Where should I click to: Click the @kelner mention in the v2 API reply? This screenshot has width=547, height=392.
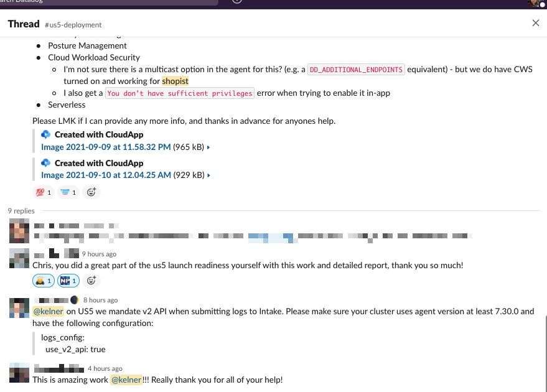48,312
